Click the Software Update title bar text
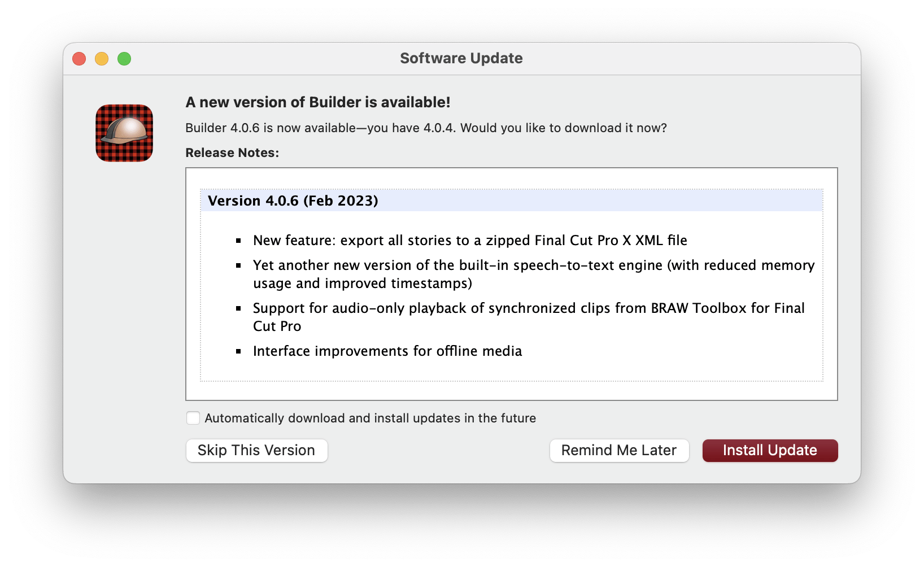This screenshot has height=567, width=924. [461, 58]
